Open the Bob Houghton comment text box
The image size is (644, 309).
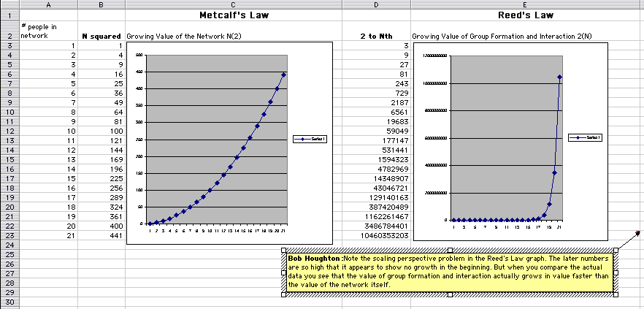coord(449,272)
